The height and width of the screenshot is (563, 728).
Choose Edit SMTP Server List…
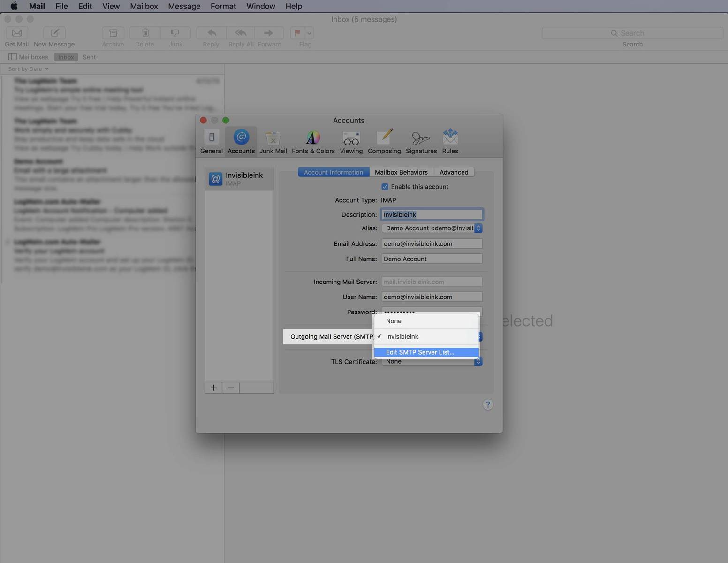(x=426, y=352)
